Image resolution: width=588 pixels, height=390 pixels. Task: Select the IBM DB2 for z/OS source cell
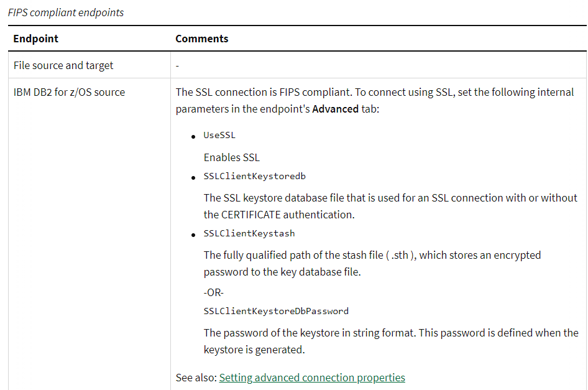click(x=69, y=92)
